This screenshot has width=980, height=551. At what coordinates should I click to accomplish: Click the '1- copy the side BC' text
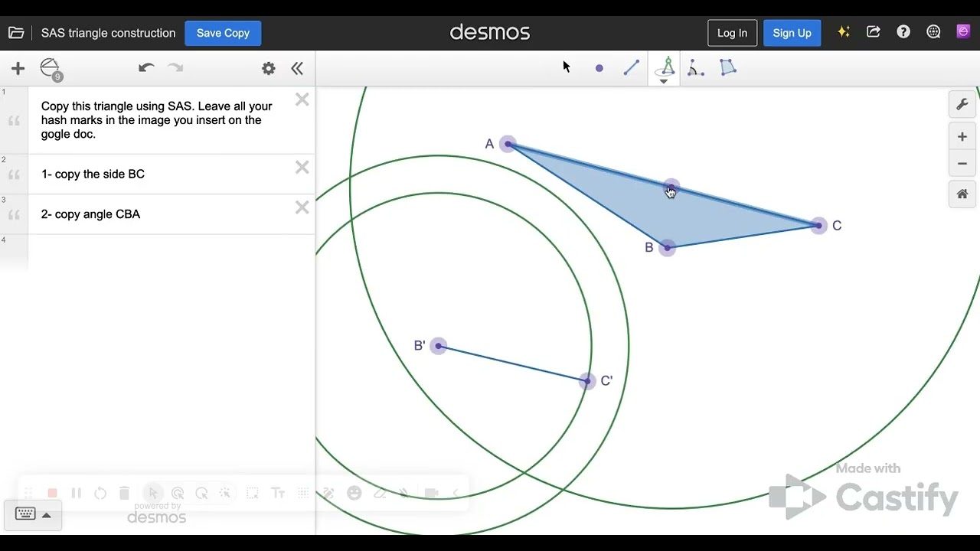(93, 174)
